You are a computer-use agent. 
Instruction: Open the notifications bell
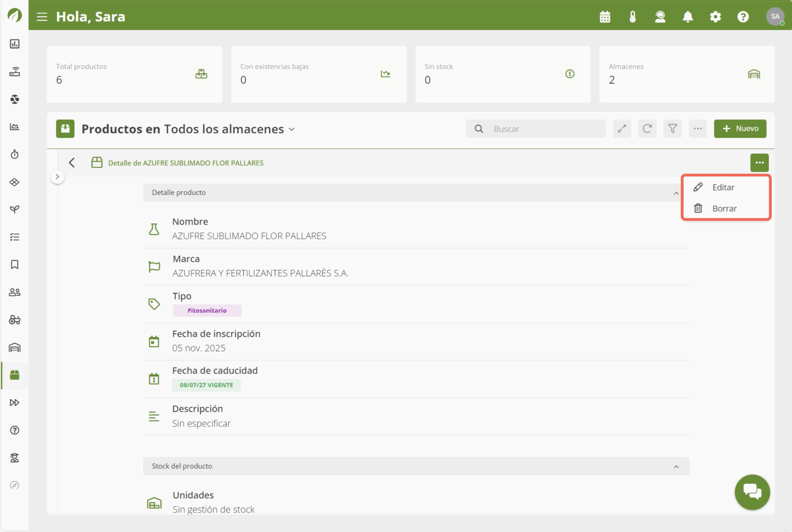687,17
